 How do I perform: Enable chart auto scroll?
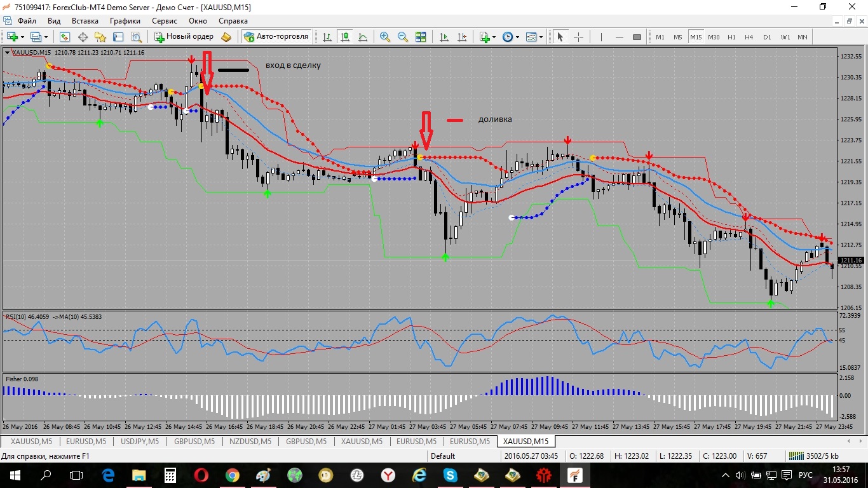point(444,37)
